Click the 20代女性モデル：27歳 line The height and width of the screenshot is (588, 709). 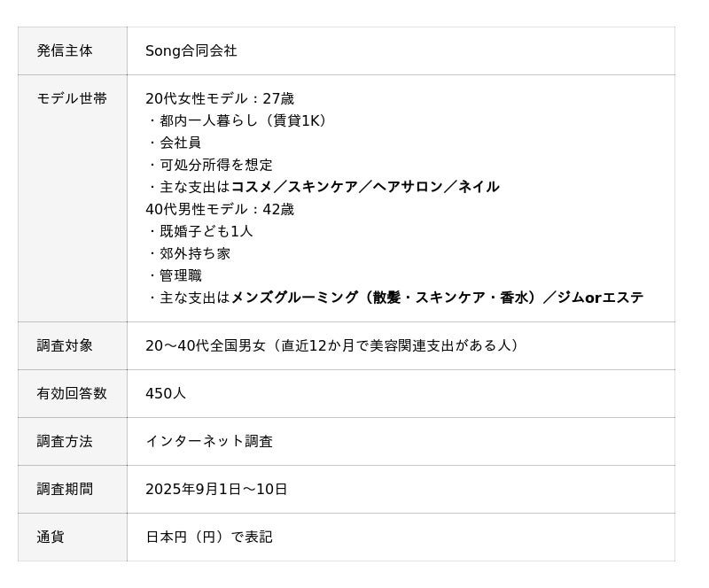click(x=220, y=99)
